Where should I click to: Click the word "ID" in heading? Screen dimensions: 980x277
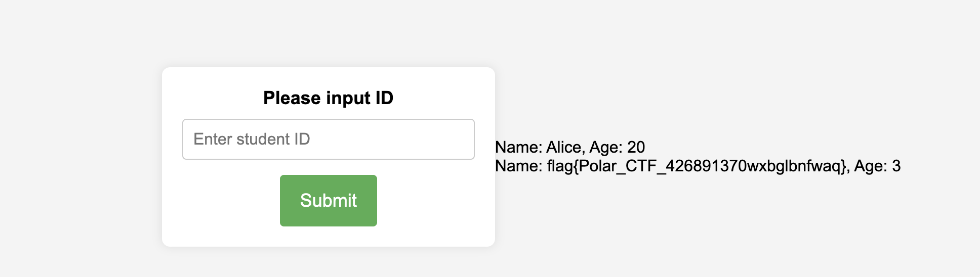click(x=384, y=98)
